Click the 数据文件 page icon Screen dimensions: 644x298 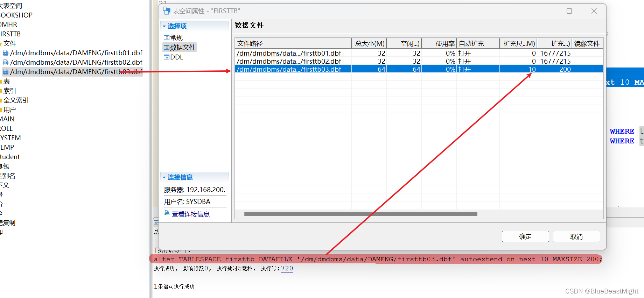click(x=167, y=47)
